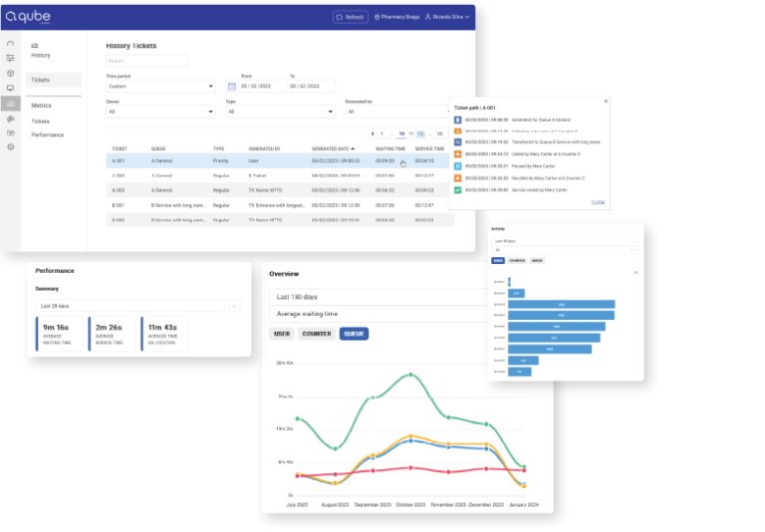Open the Ricardo Silva user menu
The image size is (765, 532).
[x=447, y=17]
